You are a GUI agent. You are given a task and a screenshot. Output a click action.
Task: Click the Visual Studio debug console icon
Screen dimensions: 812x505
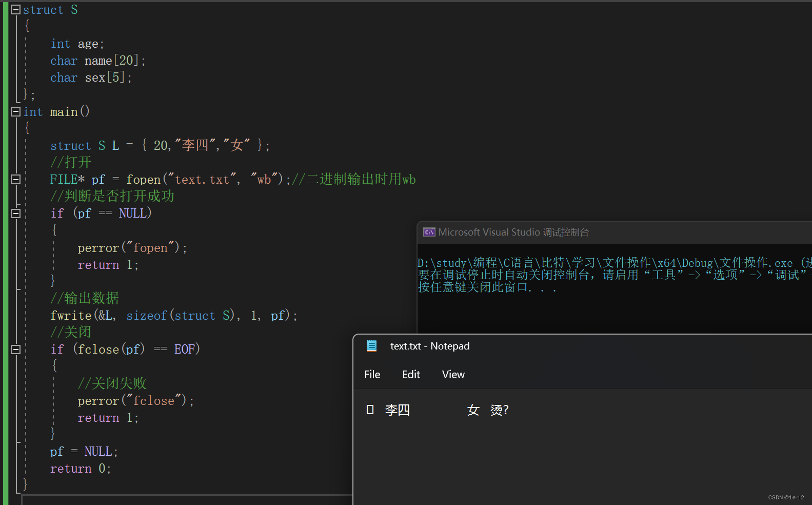click(x=429, y=232)
